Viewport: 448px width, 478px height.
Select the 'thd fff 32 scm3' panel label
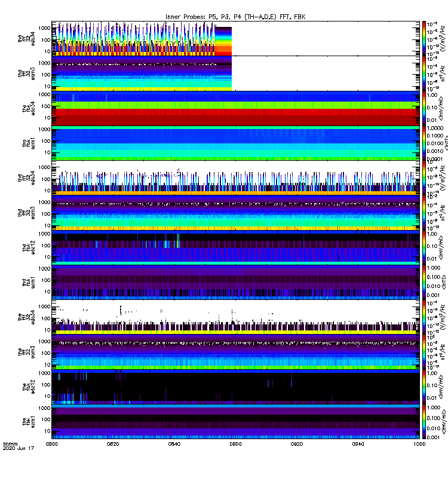[x=26, y=213]
